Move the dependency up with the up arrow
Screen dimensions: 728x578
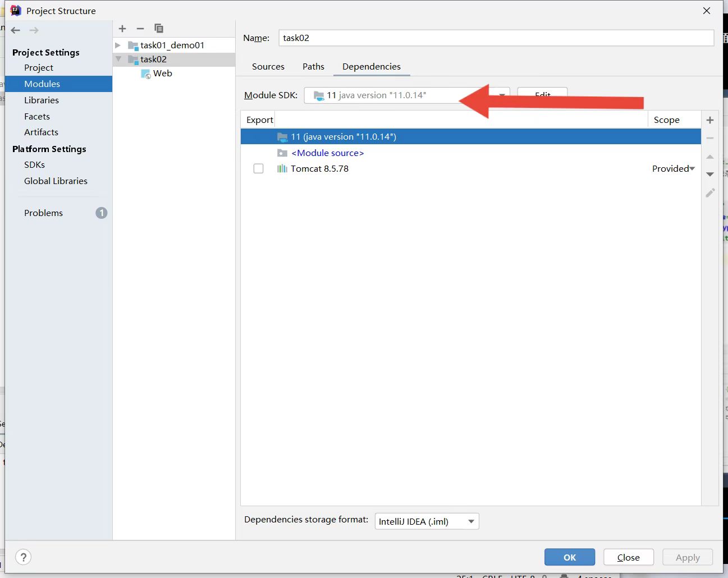click(710, 157)
